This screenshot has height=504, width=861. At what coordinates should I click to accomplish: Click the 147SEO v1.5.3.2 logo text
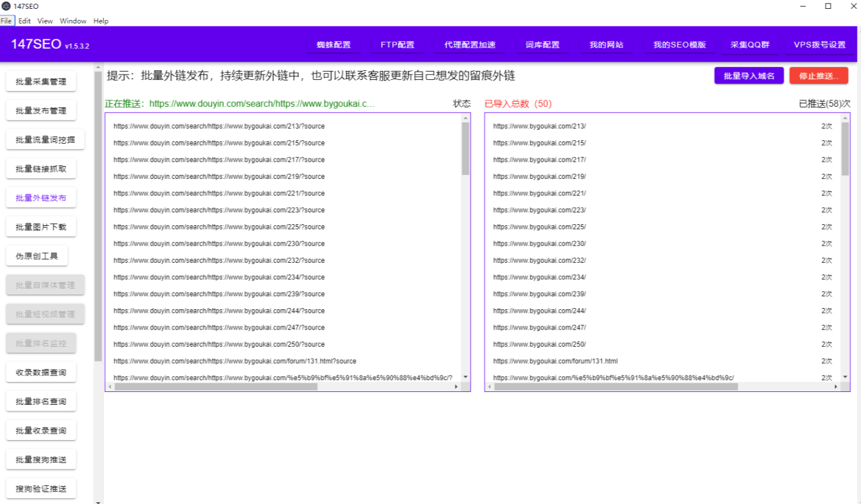50,44
